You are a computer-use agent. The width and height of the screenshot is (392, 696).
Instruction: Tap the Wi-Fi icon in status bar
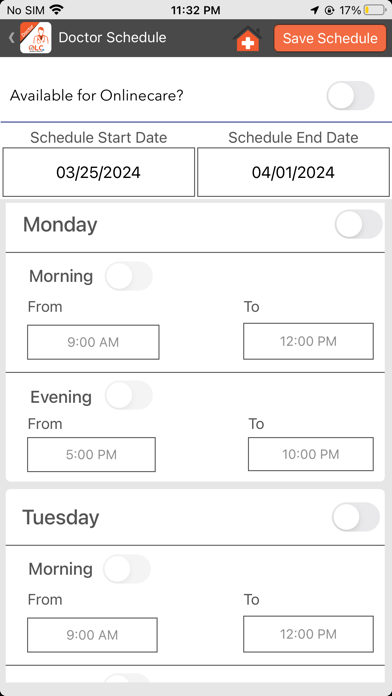(56, 10)
